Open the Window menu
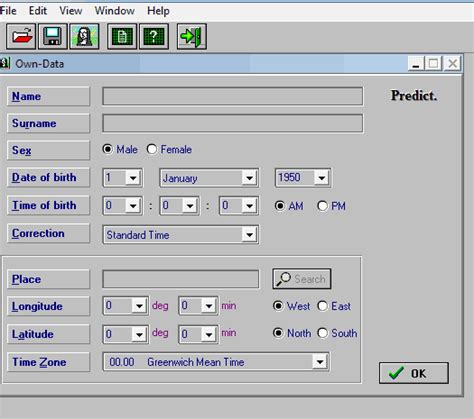474x419 pixels. point(115,11)
